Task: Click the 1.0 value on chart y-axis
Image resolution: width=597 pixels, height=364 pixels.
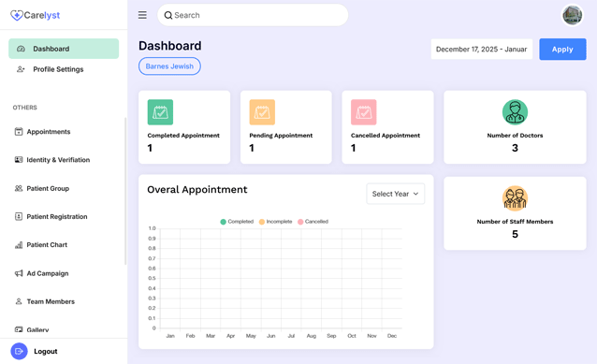Action: point(152,228)
